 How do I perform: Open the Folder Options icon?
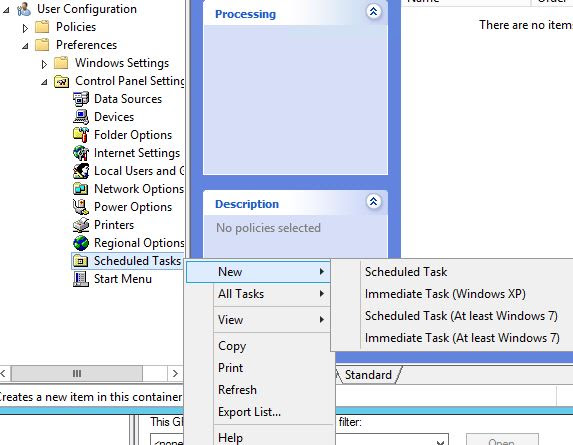click(81, 135)
